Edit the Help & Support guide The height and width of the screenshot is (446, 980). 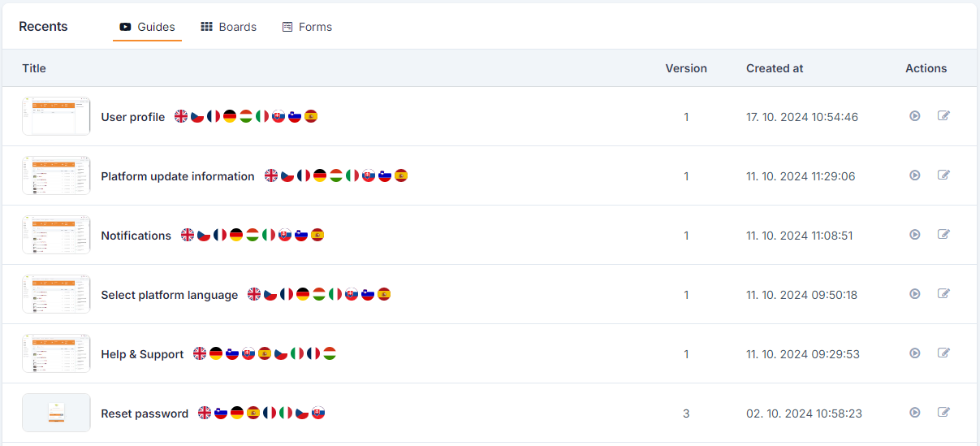(943, 353)
